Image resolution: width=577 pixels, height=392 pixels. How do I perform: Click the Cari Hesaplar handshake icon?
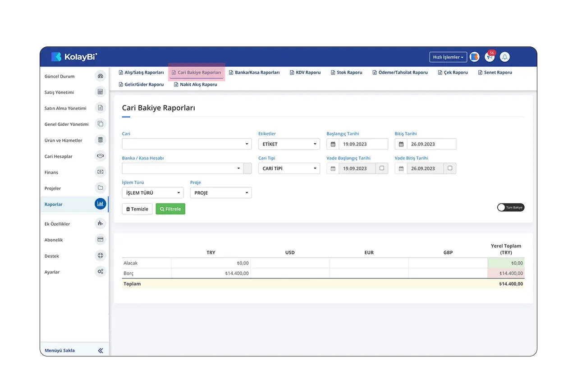[x=101, y=156]
